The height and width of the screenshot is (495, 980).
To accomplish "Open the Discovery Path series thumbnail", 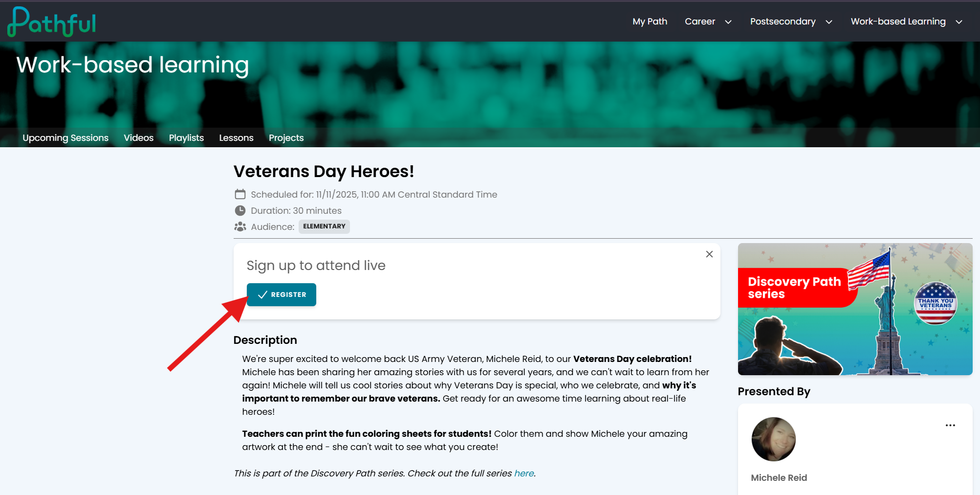I will [x=855, y=309].
